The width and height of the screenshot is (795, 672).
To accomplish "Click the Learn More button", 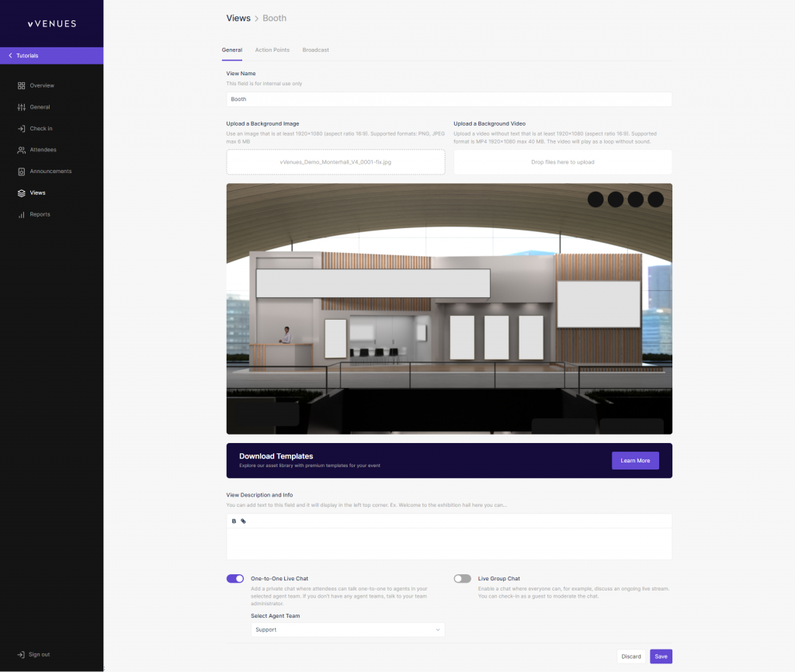I will [635, 460].
